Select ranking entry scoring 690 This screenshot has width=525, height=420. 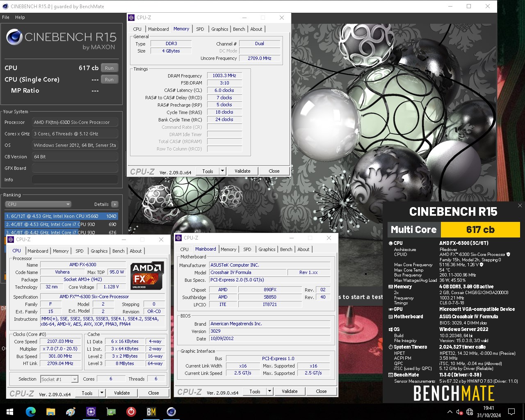61,224
